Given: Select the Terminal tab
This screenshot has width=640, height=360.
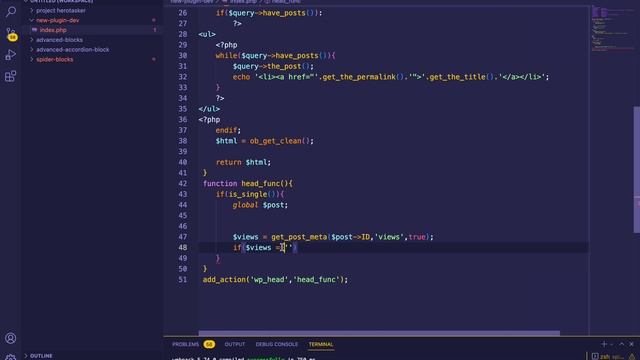Looking at the screenshot, I should click(x=321, y=344).
